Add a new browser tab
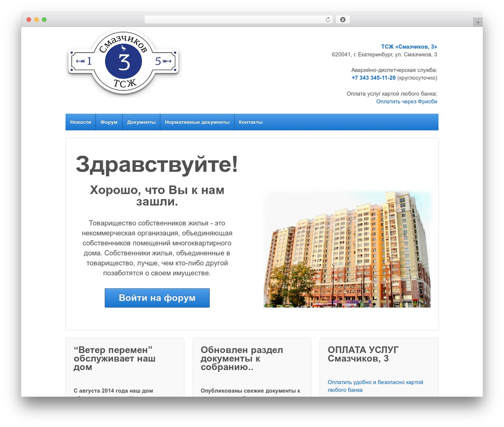 coord(478,22)
